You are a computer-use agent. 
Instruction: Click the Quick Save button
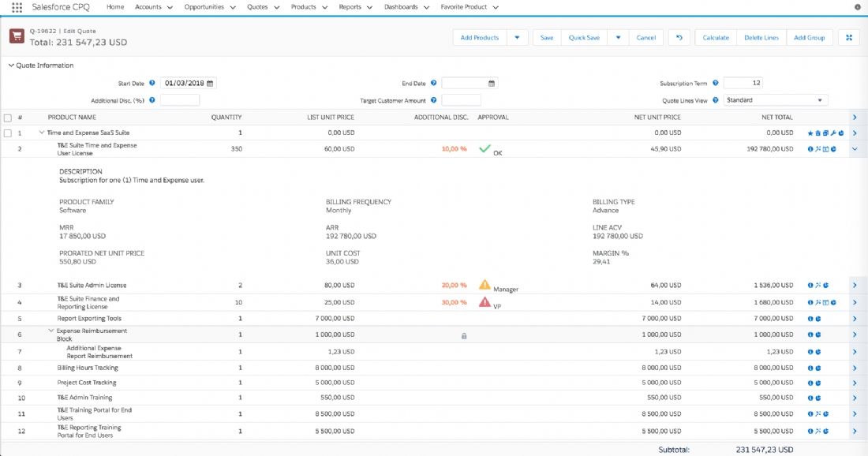click(584, 38)
